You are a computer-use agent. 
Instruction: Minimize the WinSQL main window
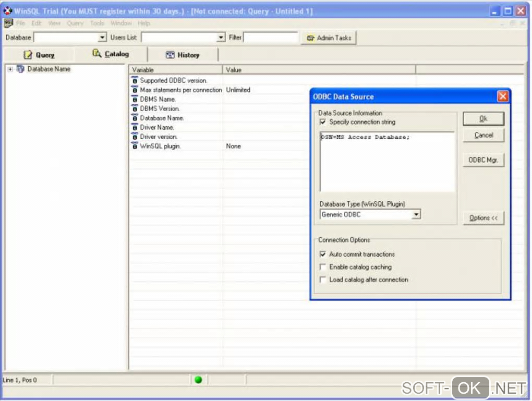coord(495,11)
